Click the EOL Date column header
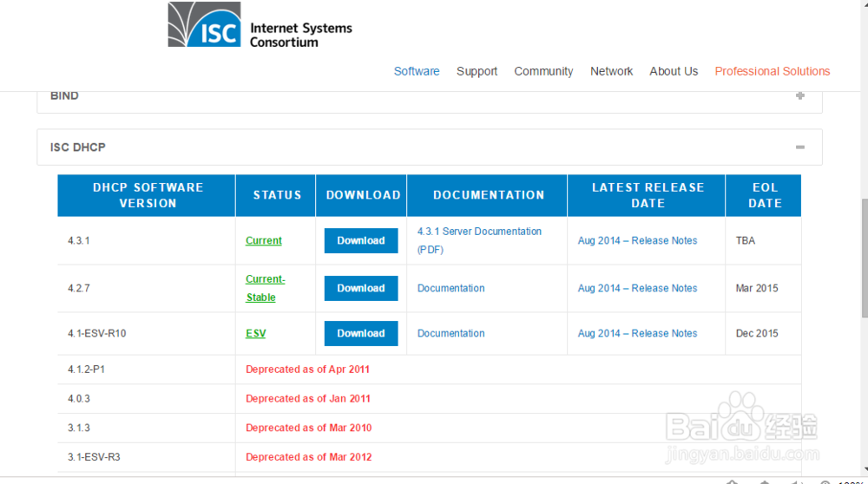Viewport: 868px width, 484px height. [x=763, y=195]
